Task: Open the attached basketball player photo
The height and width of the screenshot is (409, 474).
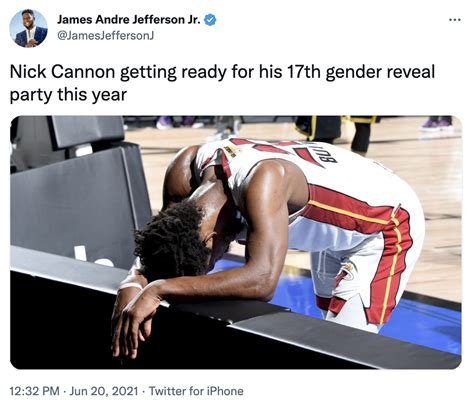Action: pos(236,242)
